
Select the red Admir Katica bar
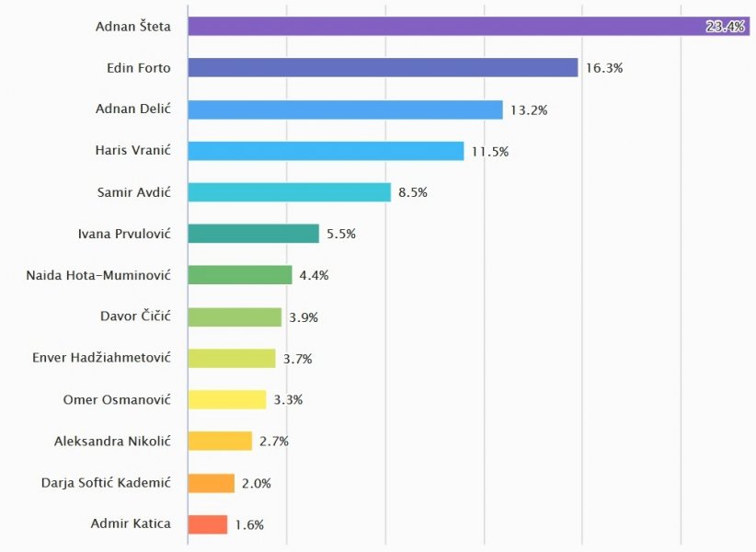[x=207, y=524]
